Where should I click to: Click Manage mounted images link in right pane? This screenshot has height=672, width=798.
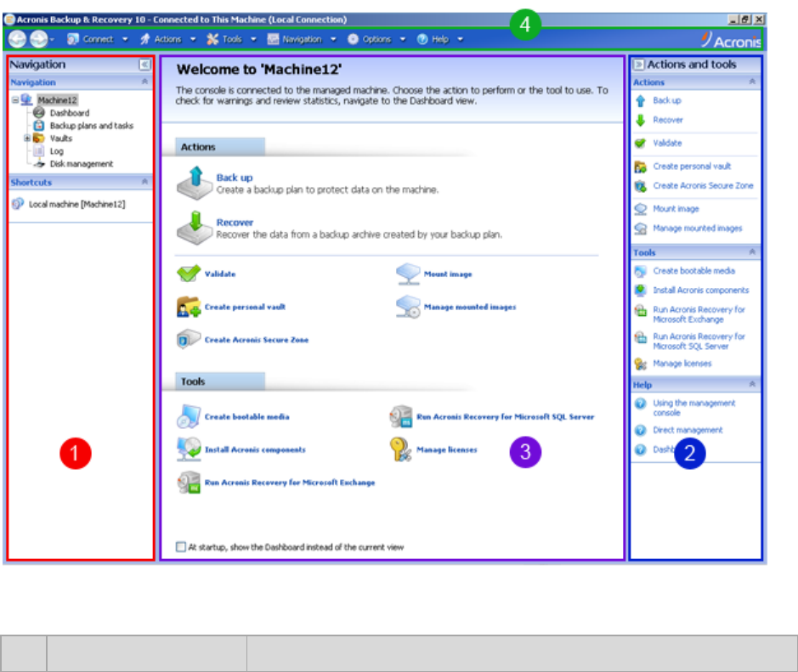(697, 229)
